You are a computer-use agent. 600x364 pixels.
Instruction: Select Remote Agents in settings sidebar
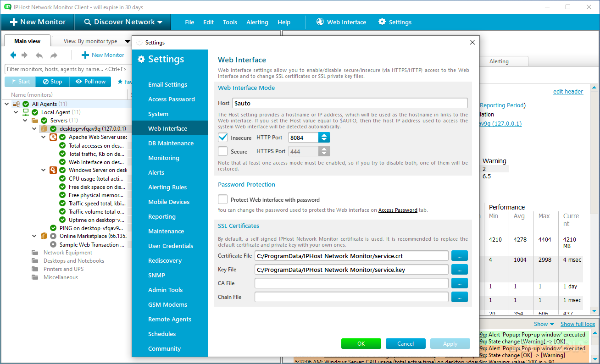tap(170, 319)
